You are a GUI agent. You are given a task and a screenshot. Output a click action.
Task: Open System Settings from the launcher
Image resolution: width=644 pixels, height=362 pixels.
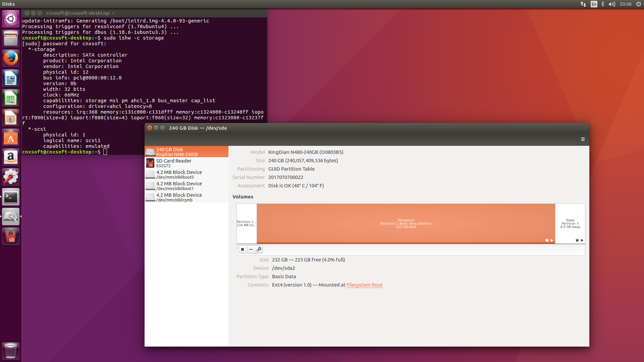tap(11, 177)
